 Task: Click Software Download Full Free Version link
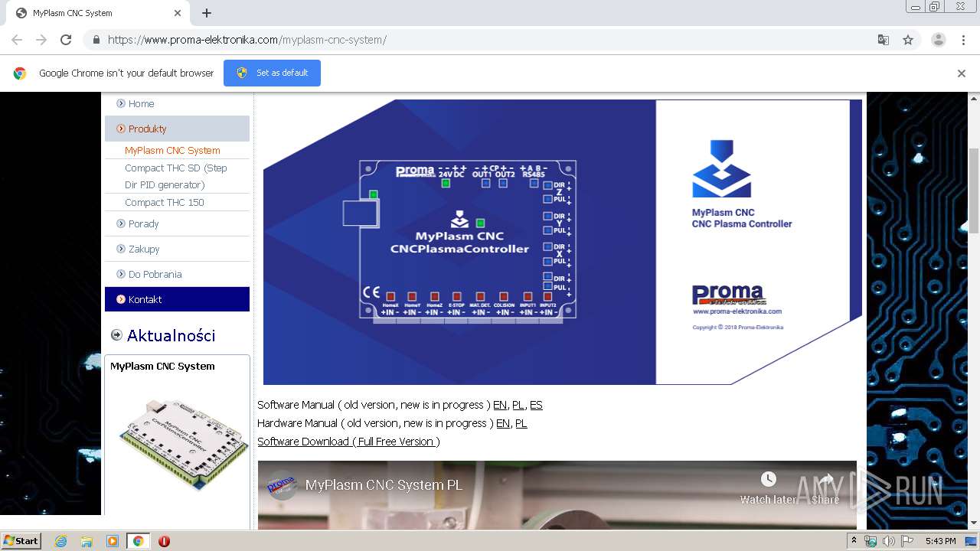348,442
